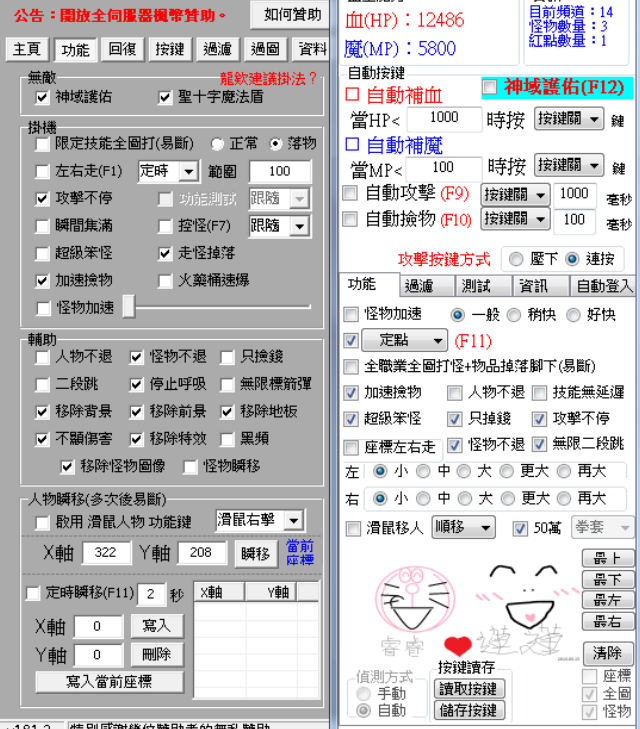The image size is (640, 729).
Task: Click the 清除 button
Action: pos(608,653)
